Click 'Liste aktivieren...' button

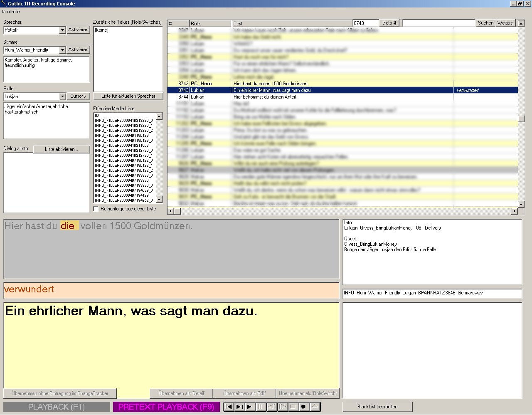coord(62,149)
